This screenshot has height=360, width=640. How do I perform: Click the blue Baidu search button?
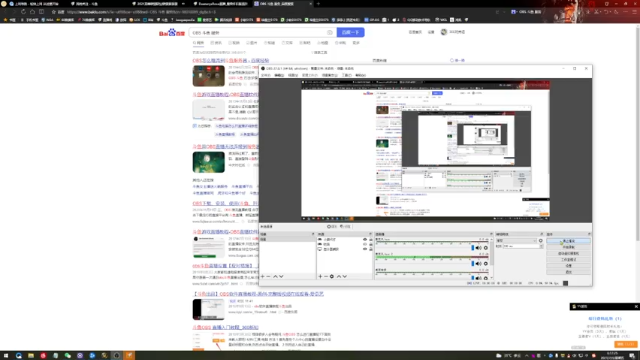pos(350,32)
